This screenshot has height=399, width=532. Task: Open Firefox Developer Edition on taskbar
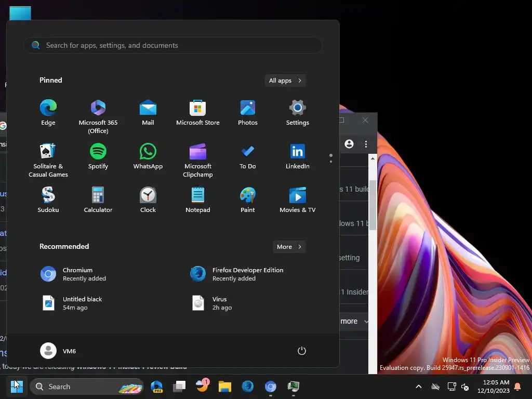(x=248, y=387)
